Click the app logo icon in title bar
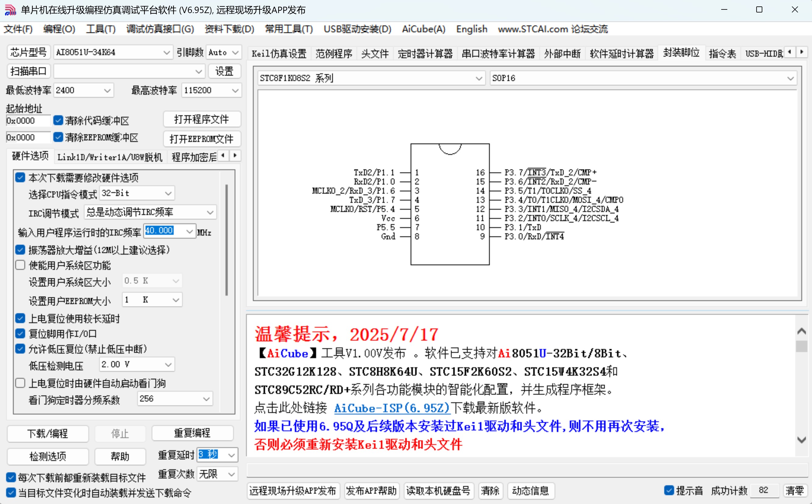Viewport: 812px width, 504px height. [x=10, y=10]
